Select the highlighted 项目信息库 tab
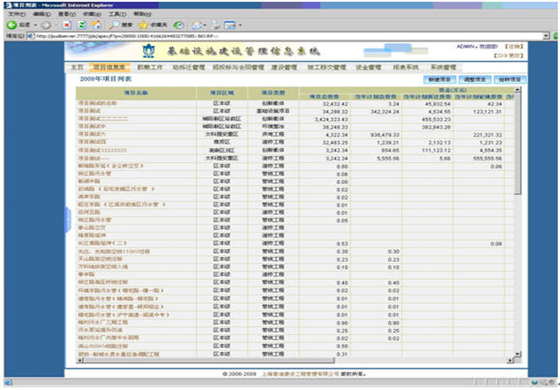 tap(109, 67)
